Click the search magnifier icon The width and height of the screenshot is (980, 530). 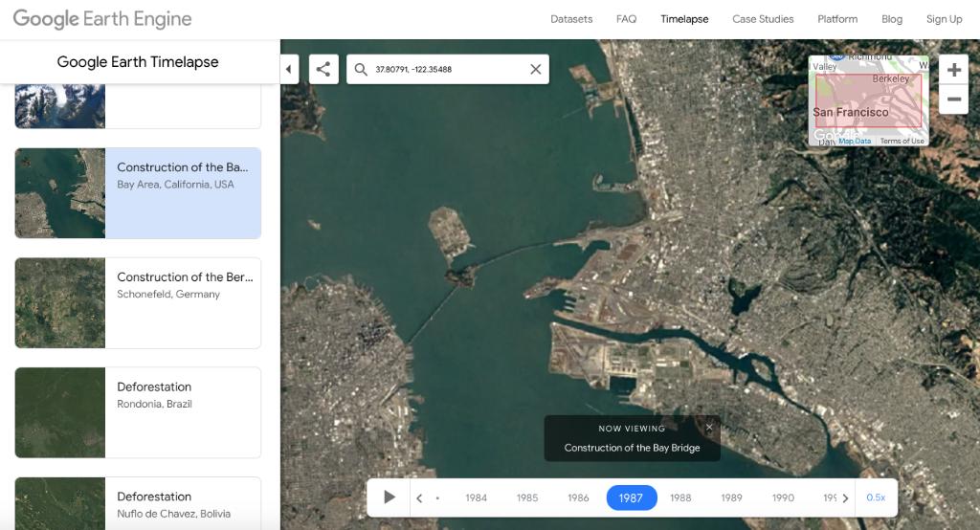361,70
